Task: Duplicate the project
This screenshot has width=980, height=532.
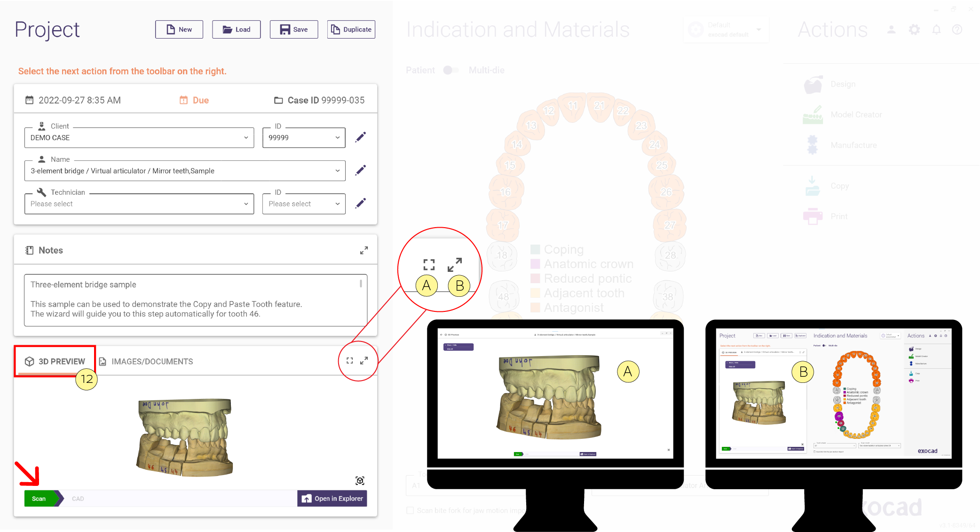Action: pyautogui.click(x=351, y=30)
